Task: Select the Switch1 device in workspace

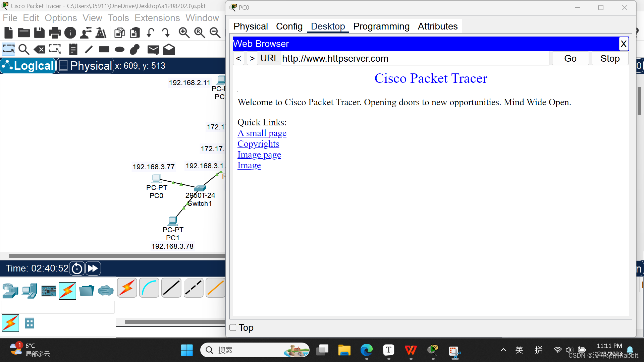Action: (x=200, y=188)
